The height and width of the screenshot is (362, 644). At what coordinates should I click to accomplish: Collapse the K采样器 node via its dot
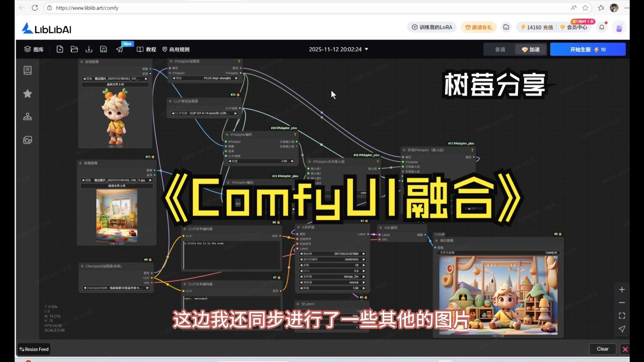[299, 227]
